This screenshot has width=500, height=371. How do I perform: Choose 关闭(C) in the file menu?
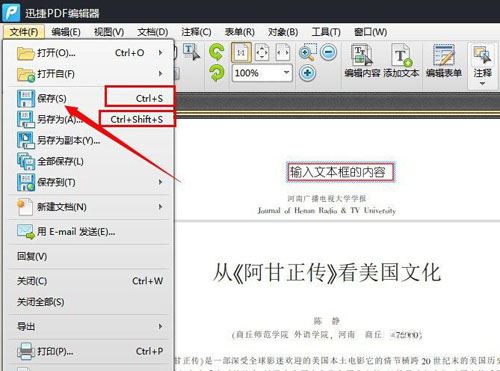89,281
